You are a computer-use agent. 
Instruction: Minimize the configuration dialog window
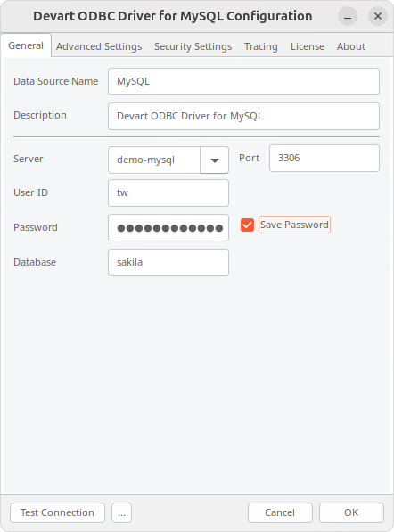[x=348, y=16]
